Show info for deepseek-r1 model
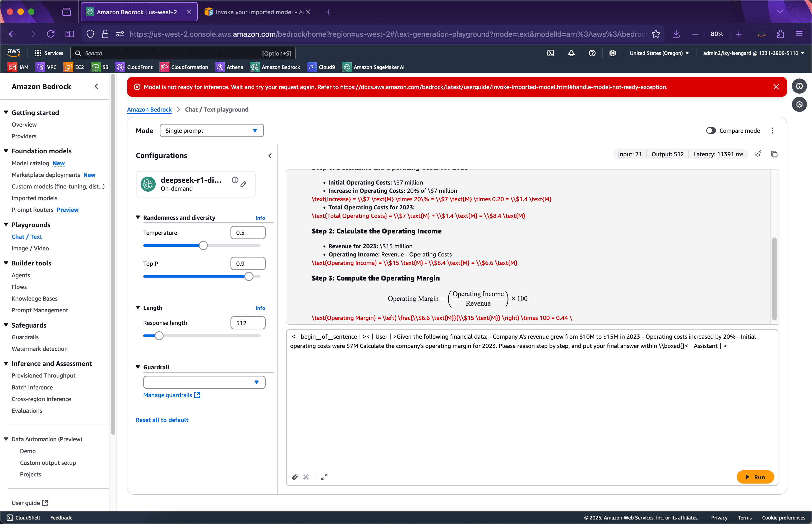The image size is (812, 524). tap(235, 180)
